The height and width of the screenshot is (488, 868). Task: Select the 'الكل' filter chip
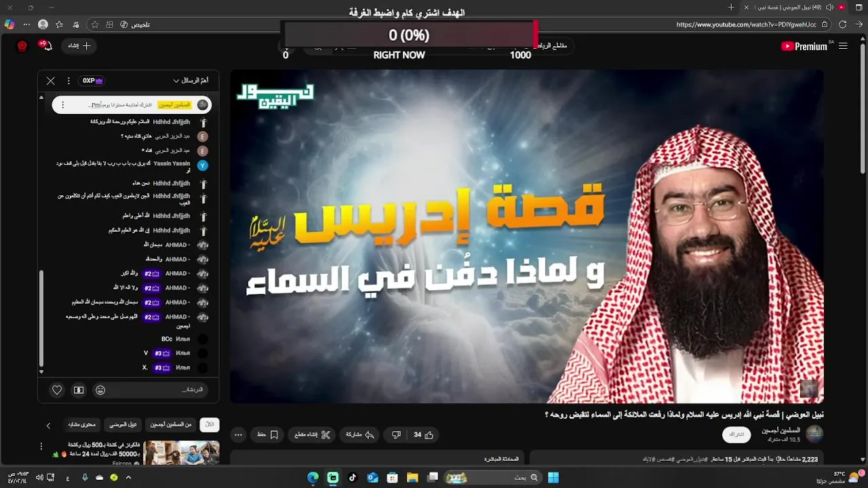(210, 424)
